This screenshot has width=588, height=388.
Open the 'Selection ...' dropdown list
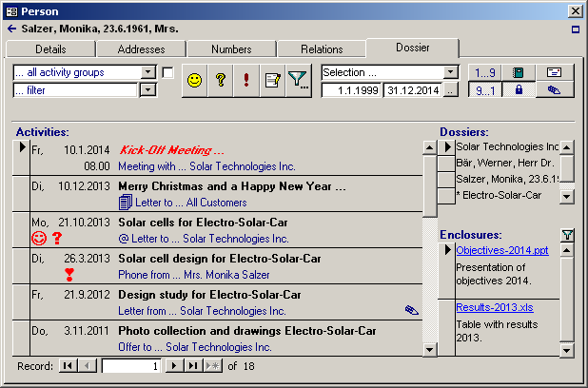click(451, 72)
